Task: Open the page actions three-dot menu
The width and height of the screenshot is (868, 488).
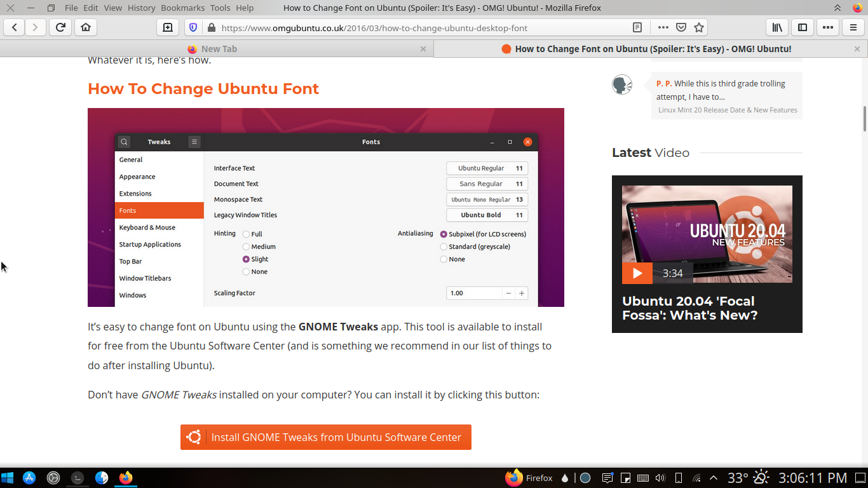Action: click(x=663, y=27)
